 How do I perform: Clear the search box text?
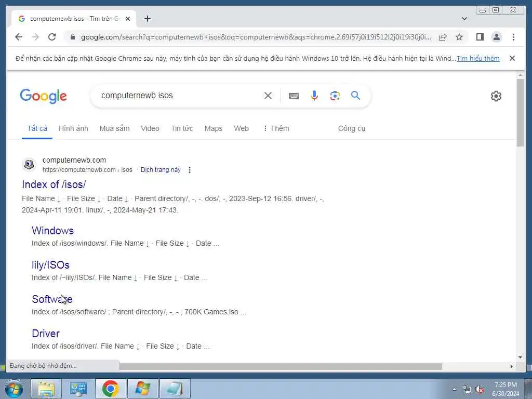pos(268,96)
